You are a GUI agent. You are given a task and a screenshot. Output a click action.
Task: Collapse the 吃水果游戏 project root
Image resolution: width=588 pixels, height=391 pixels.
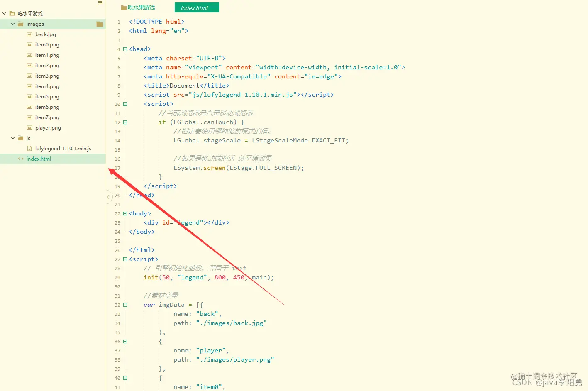point(4,14)
